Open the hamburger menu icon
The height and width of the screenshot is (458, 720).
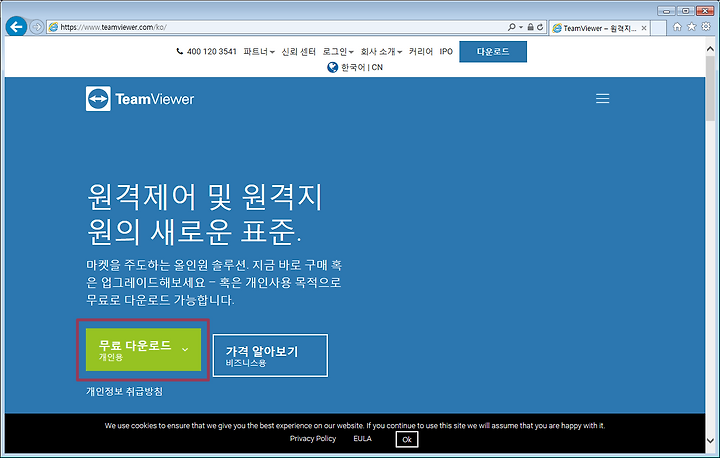602,99
